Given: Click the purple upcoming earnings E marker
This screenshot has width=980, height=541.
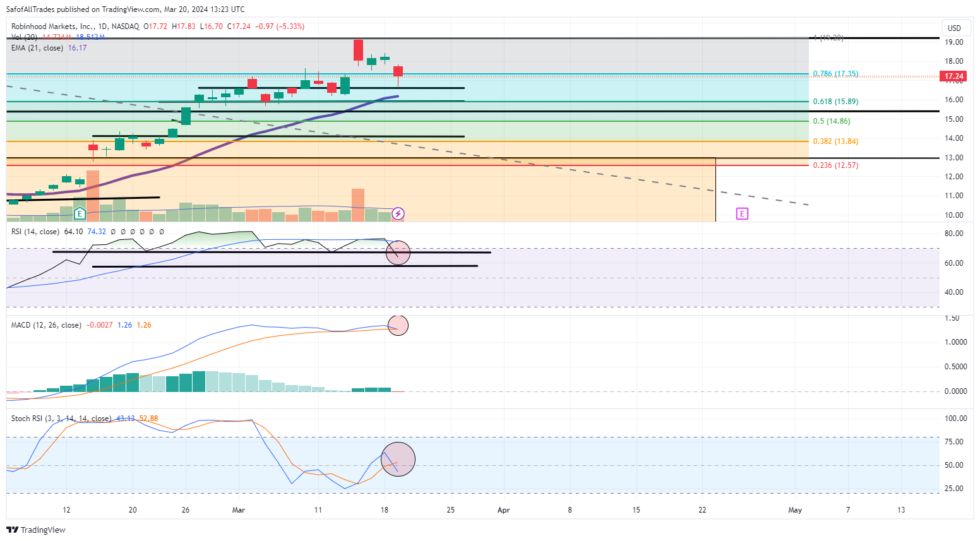Looking at the screenshot, I should pyautogui.click(x=742, y=214).
